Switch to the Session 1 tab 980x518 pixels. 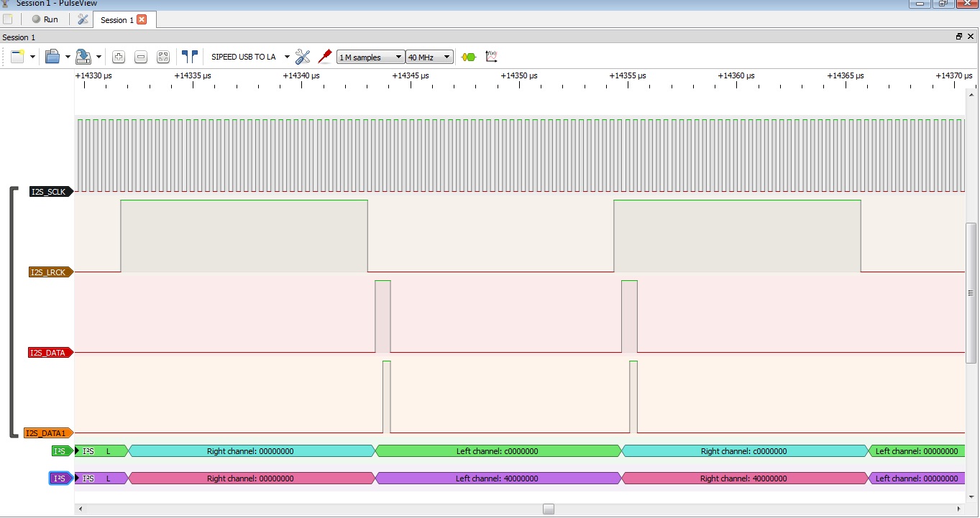pos(117,20)
